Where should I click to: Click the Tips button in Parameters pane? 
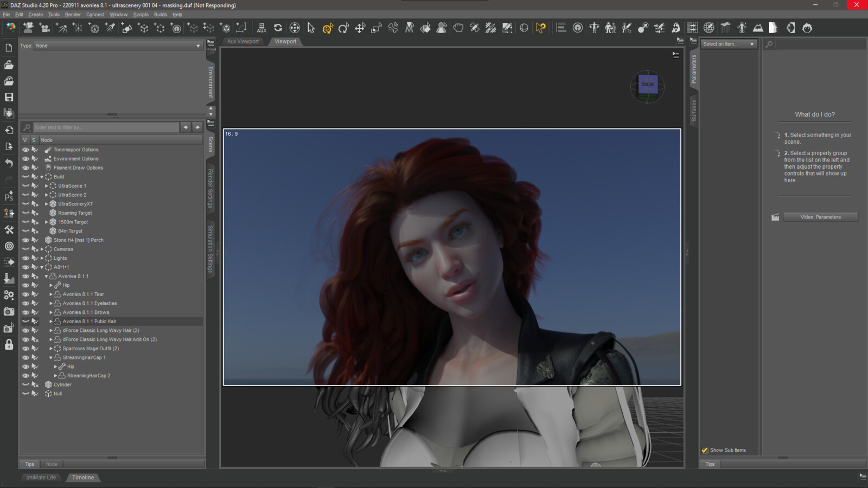pyautogui.click(x=710, y=464)
